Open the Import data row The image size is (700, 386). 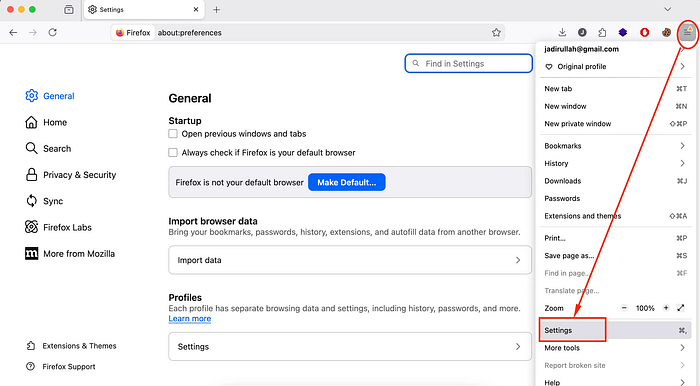tap(350, 260)
